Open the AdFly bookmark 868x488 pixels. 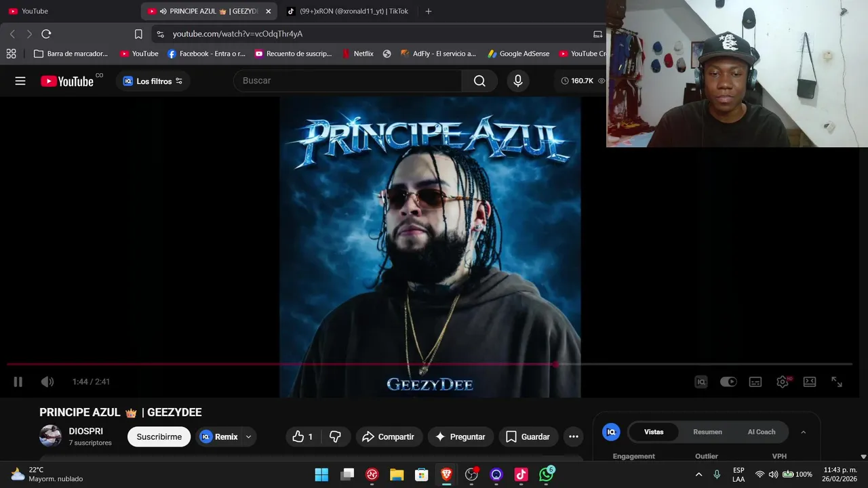coord(438,54)
